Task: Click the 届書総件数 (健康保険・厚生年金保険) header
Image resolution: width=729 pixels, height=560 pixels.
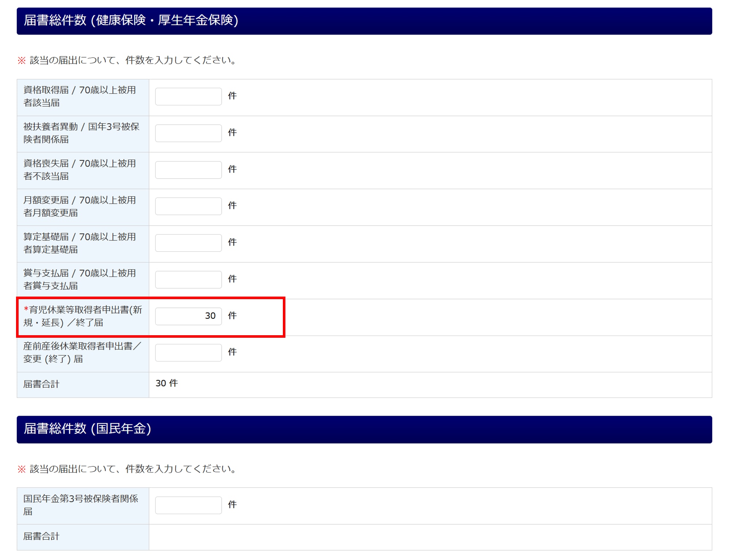Action: click(x=131, y=20)
